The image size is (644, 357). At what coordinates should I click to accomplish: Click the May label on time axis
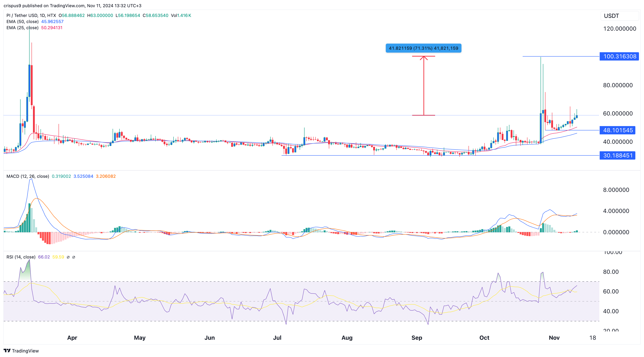coord(140,338)
